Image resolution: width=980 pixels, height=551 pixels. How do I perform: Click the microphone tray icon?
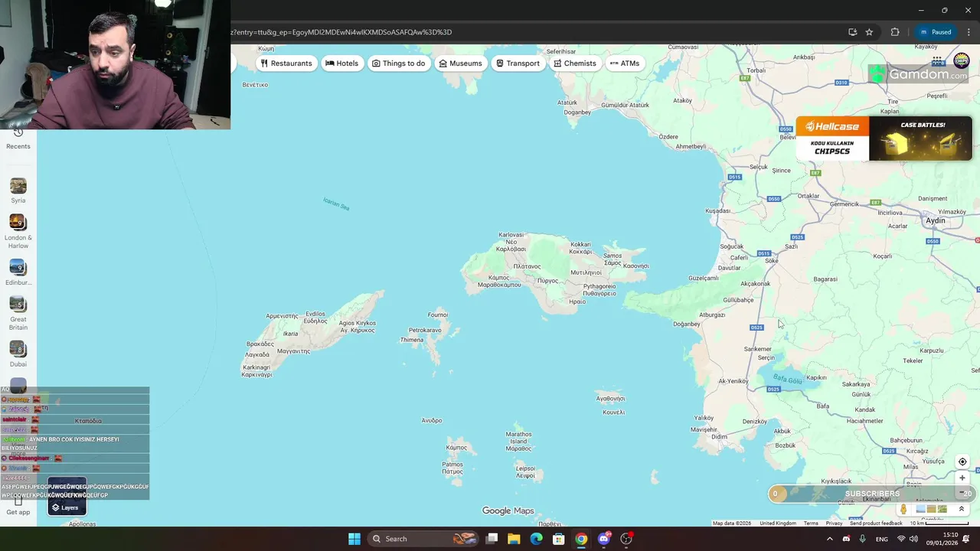[863, 539]
